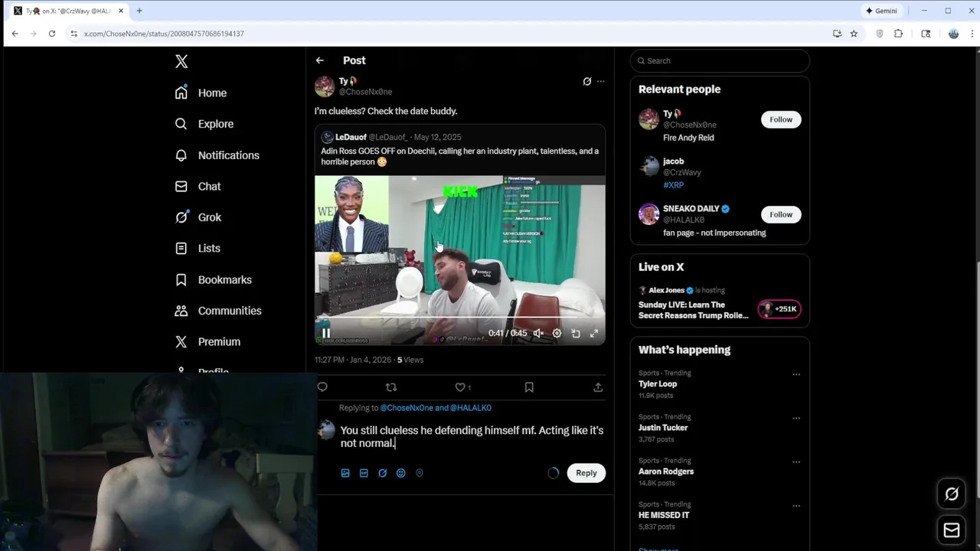The width and height of the screenshot is (980, 551).
Task: Add media to reply
Action: pyautogui.click(x=345, y=473)
